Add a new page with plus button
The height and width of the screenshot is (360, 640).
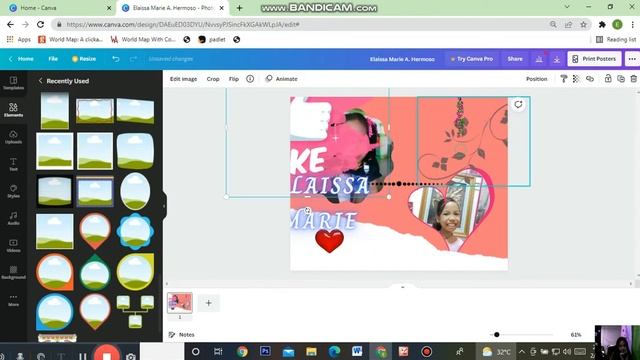click(209, 303)
